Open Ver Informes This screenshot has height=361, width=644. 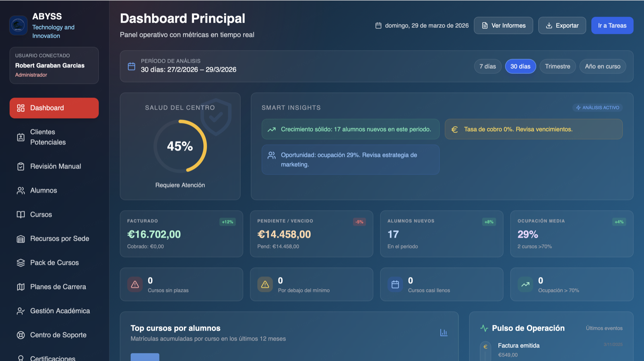(503, 26)
